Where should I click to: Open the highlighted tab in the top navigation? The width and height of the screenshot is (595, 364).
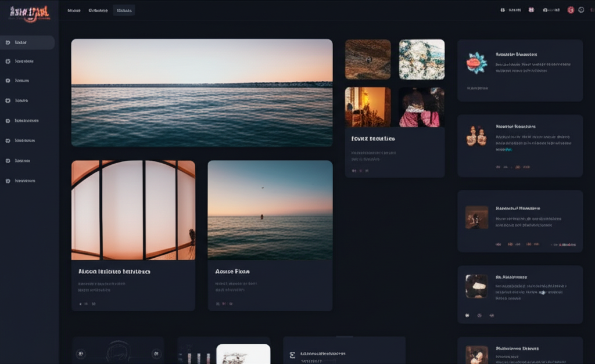pos(124,10)
